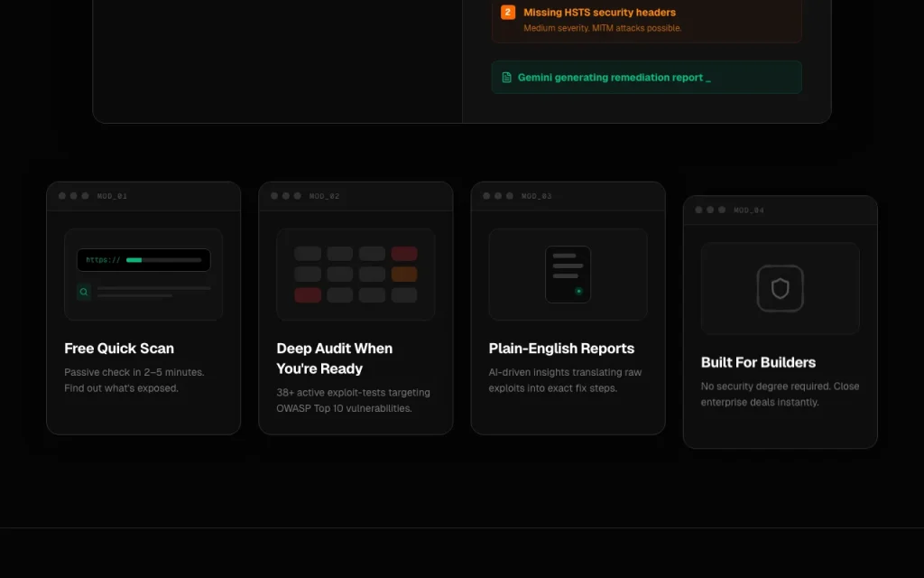The image size is (924, 578).
Task: Click the Gemini generating remediation report banner
Action: pos(646,78)
